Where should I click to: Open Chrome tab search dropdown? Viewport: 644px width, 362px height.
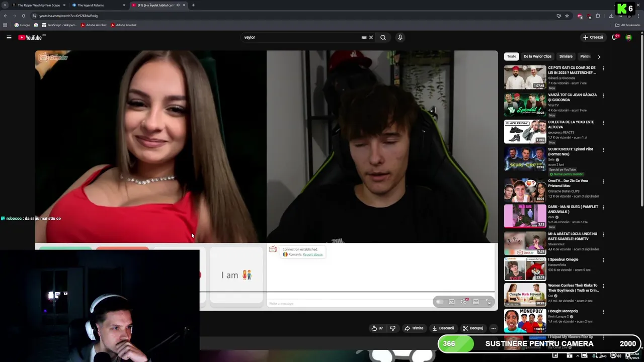(x=5, y=5)
